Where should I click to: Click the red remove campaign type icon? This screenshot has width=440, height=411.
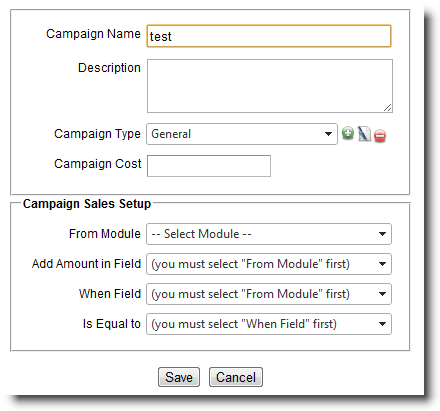tap(380, 136)
